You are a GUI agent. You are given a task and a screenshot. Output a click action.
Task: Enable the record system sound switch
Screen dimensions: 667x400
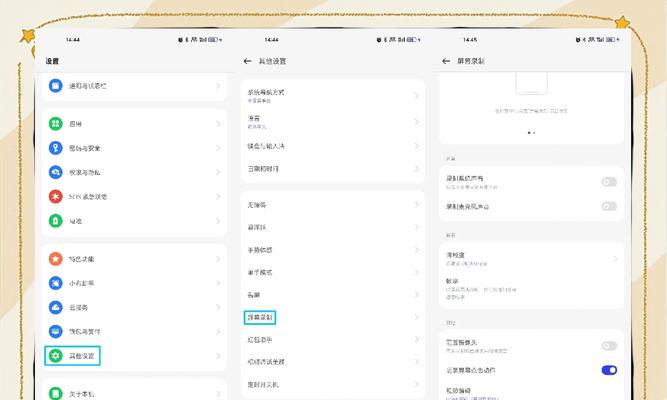[608, 182]
